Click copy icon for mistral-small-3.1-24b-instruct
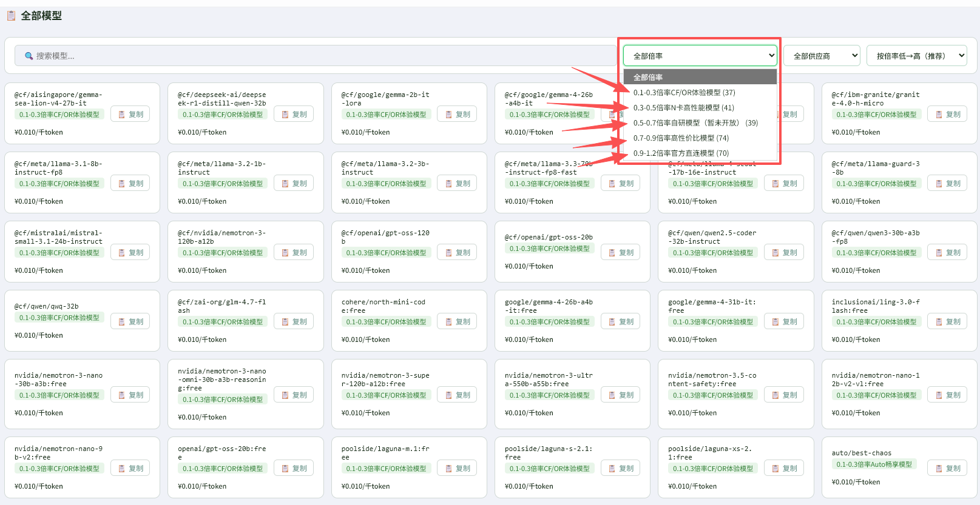Screen dimensions: 980x505 pos(122,253)
